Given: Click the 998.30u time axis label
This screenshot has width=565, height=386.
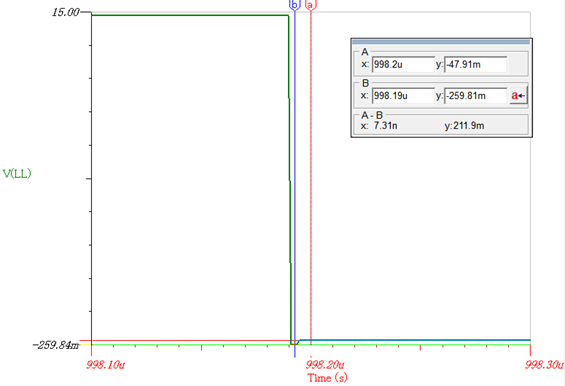Looking at the screenshot, I should (x=544, y=365).
